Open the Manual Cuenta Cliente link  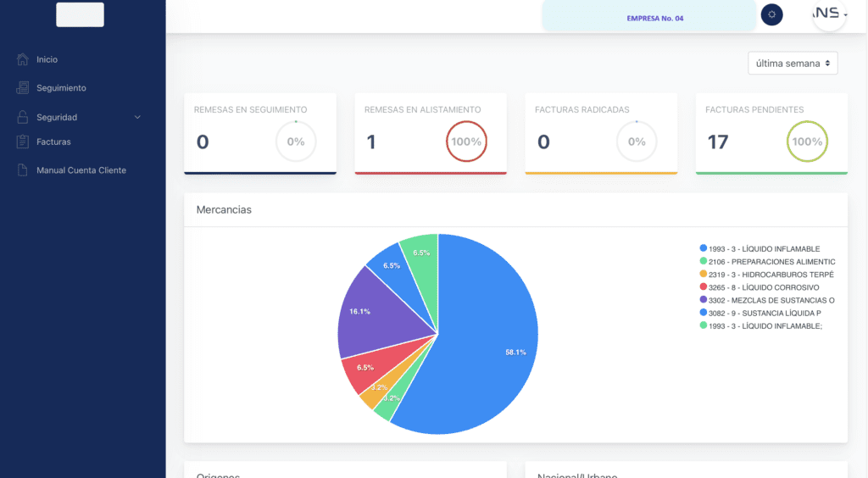[x=81, y=170]
